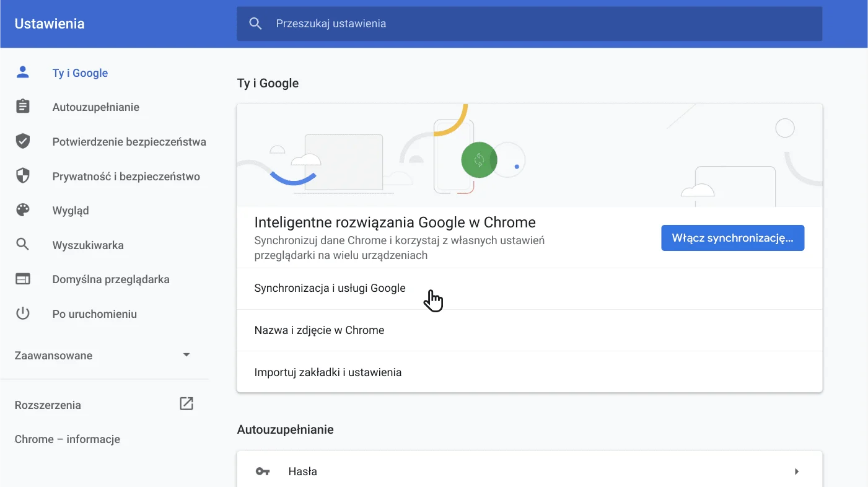Click the Przeszukaj ustawienia search field
Image resolution: width=868 pixels, height=487 pixels.
coord(434,23)
